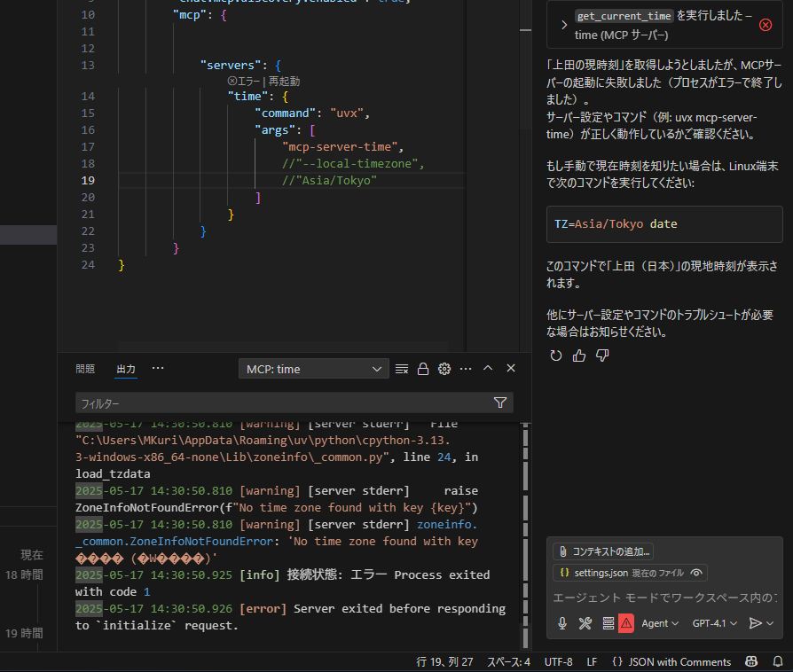Click the output panel vertical scrollbar

(526, 536)
